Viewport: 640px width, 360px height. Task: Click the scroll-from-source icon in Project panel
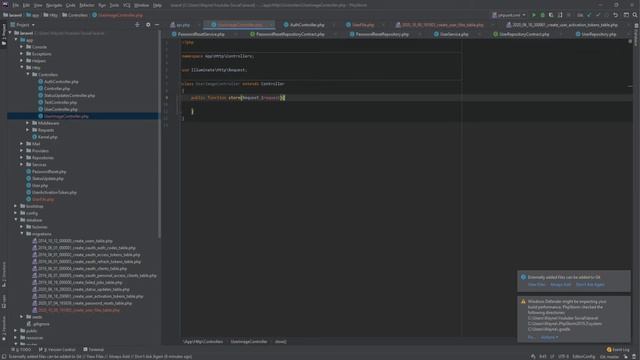click(137, 25)
